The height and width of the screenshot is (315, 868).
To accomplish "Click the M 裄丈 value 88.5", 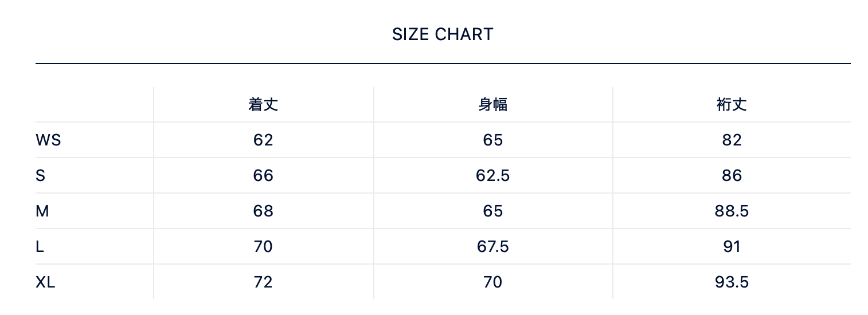I will point(732,211).
